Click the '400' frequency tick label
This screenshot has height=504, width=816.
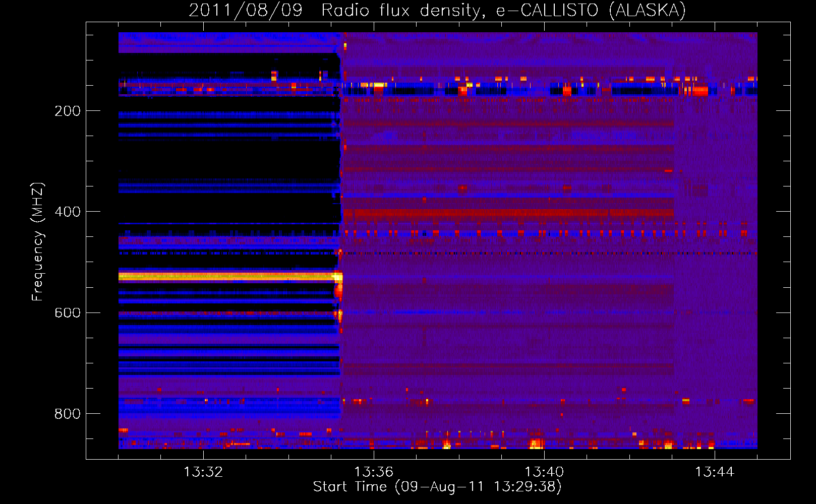tap(68, 212)
